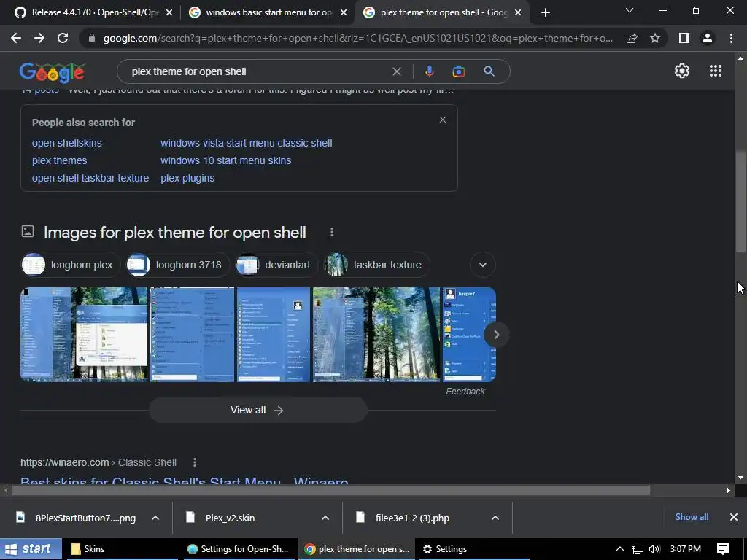Click the address bar URL field
The image size is (747, 560).
pyautogui.click(x=357, y=38)
